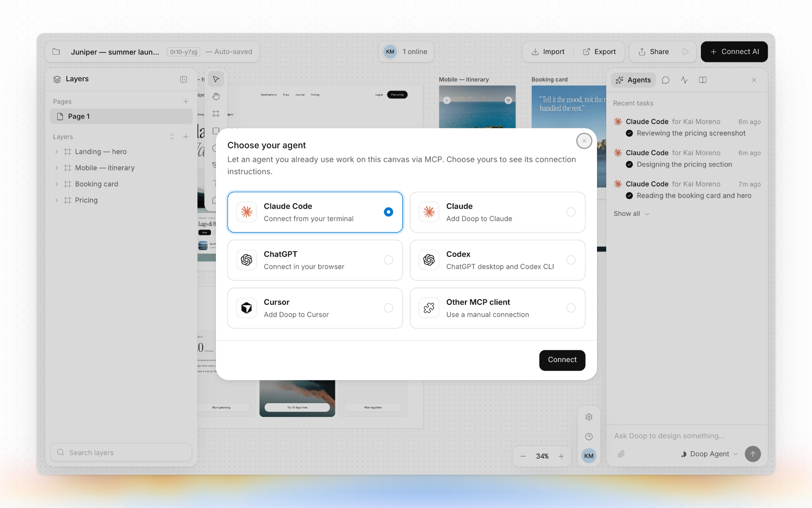
Task: Collapse the Layers panel sidebar icon
Action: click(184, 79)
